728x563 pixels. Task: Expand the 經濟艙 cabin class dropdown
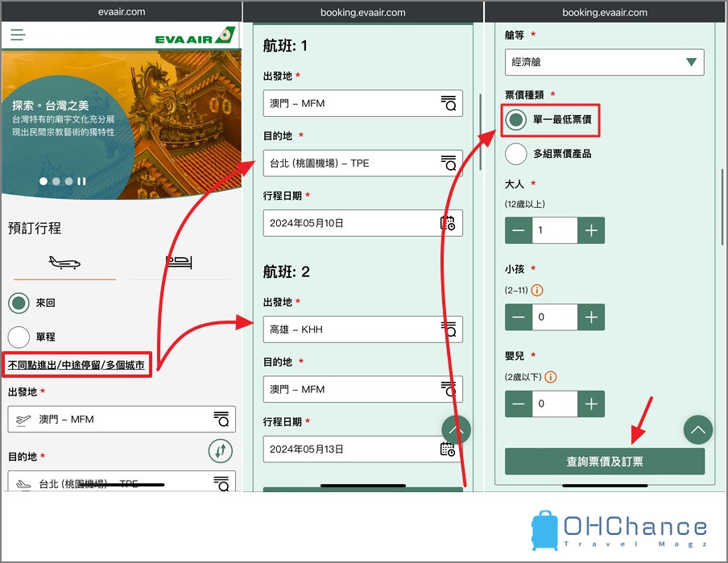(605, 62)
